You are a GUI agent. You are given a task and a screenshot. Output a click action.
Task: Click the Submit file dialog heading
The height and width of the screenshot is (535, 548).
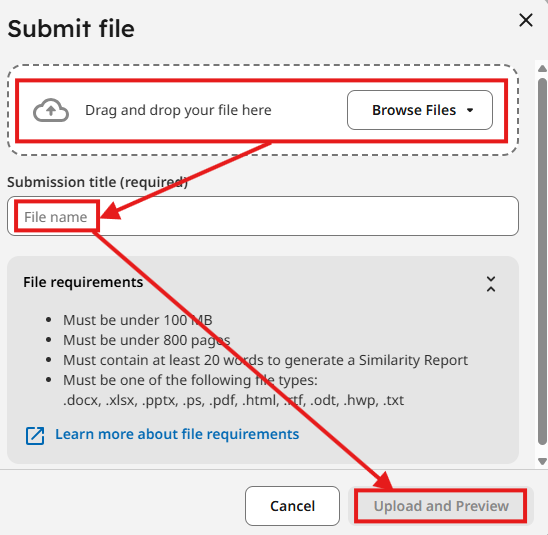point(71,28)
